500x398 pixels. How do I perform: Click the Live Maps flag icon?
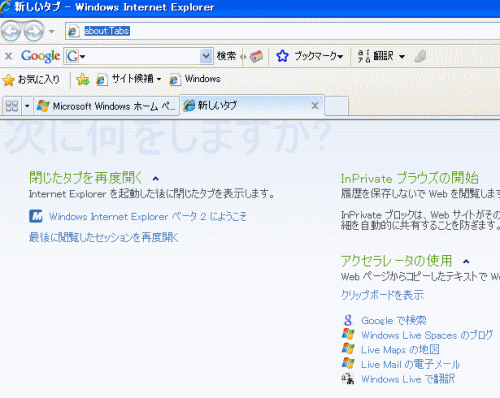coord(348,348)
